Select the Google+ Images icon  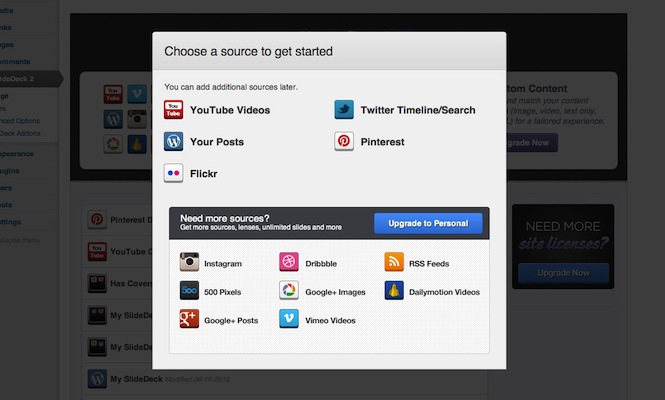coord(289,291)
